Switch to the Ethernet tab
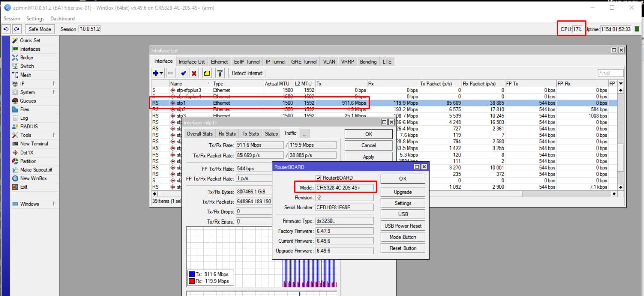Screen dimensions: 644x296 coord(219,62)
